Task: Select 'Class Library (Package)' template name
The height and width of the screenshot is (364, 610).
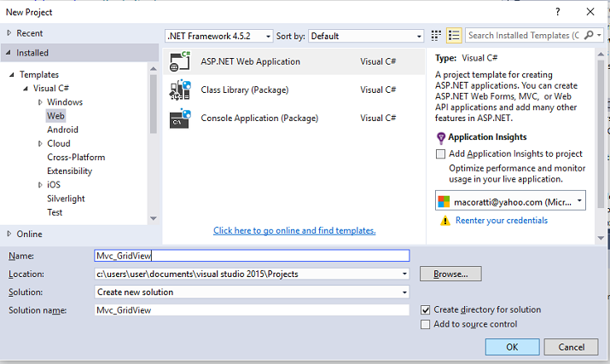Action: coord(245,90)
